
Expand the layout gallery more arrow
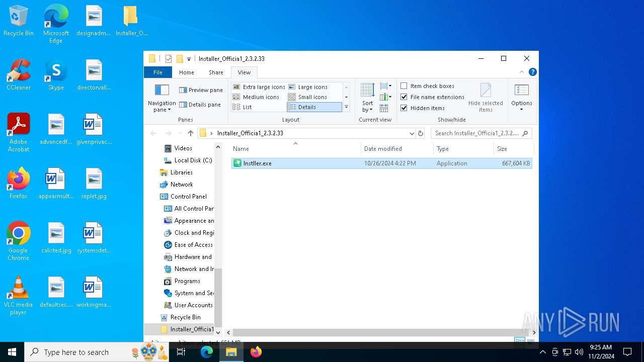point(346,107)
